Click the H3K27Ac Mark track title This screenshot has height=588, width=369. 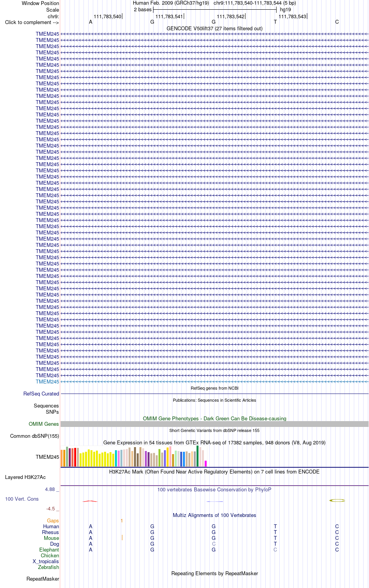click(214, 472)
